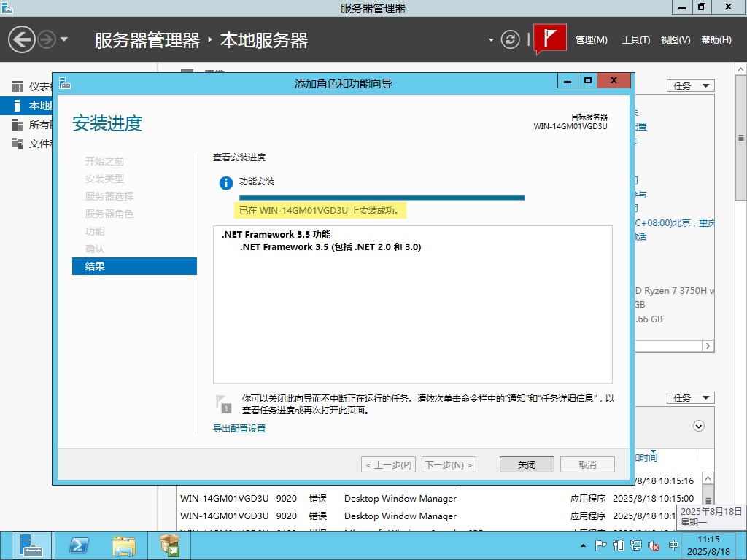The image size is (747, 560).
Task: Click the 时间 column header in events list
Action: (x=646, y=458)
